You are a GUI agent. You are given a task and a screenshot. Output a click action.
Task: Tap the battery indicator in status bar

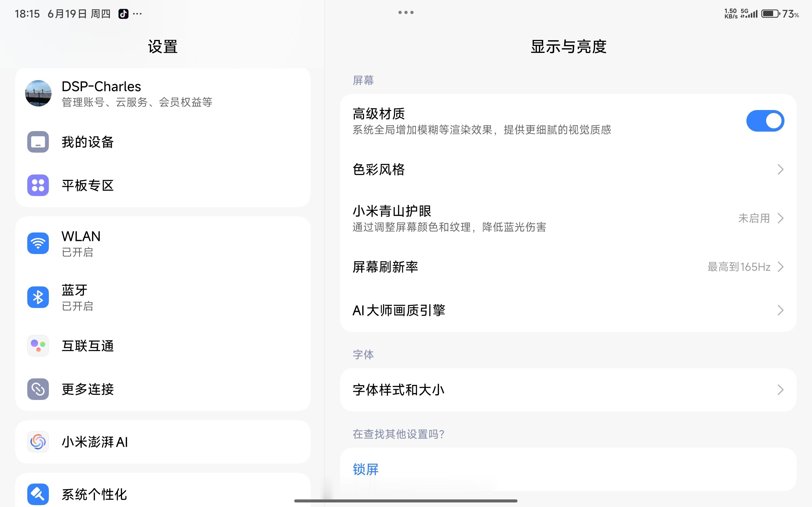(770, 14)
